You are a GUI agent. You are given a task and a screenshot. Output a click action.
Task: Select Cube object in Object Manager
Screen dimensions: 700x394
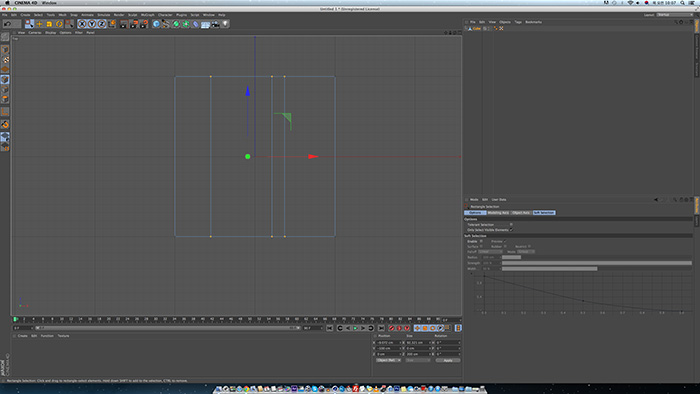coord(476,29)
